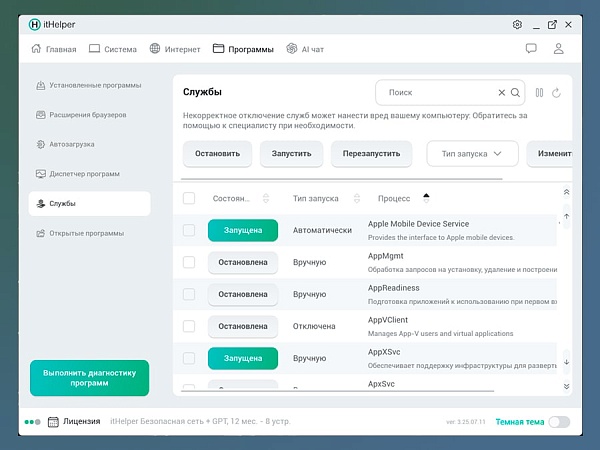Open the user profile icon
Screen dimensions: 600x450
click(x=559, y=48)
